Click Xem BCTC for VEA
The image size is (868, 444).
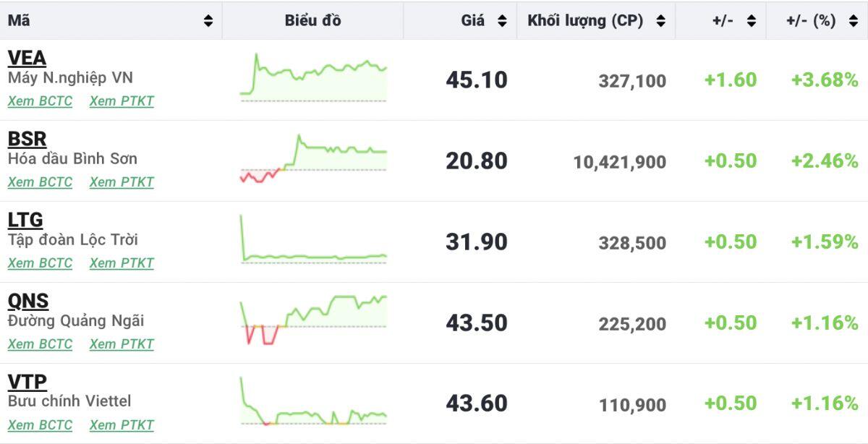40,101
